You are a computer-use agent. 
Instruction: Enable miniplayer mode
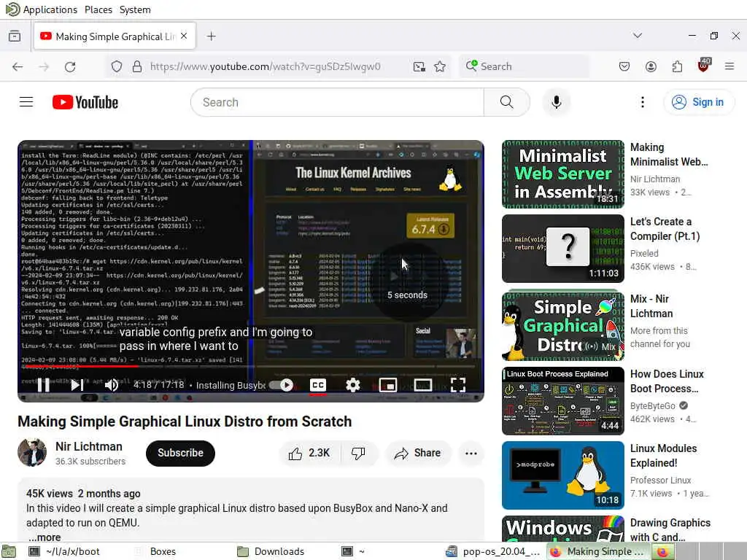(x=388, y=385)
